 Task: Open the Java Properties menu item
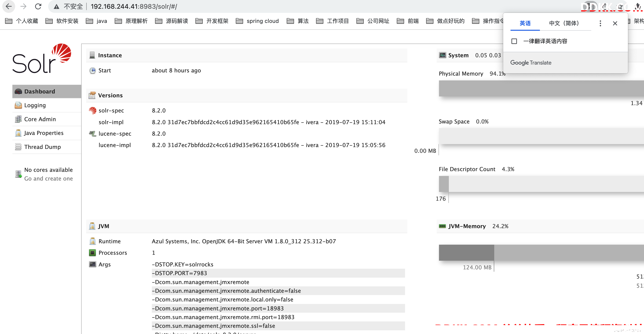click(47, 133)
